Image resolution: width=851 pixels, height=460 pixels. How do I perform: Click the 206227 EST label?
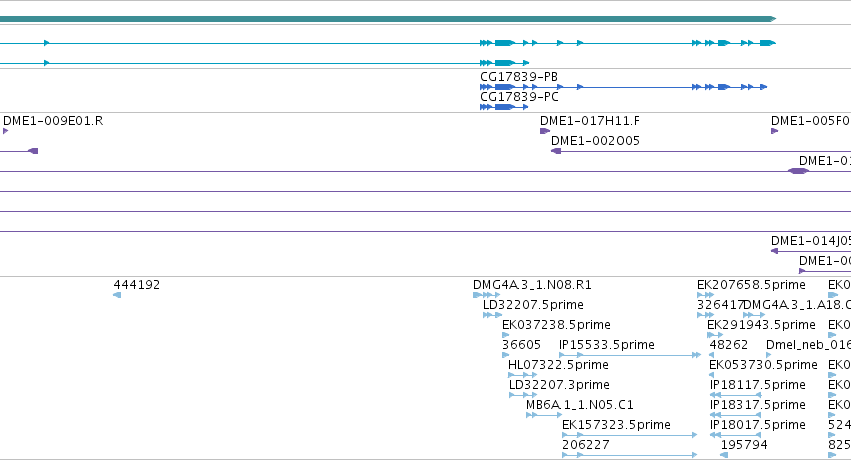[x=586, y=445]
